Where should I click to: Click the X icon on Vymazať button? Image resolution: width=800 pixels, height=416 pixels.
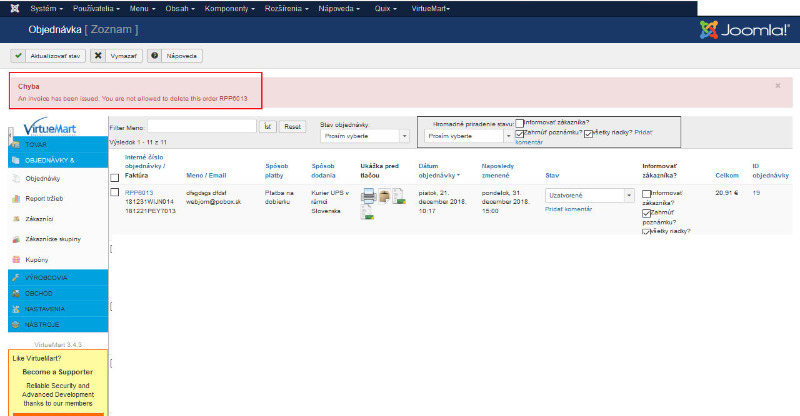pyautogui.click(x=98, y=56)
